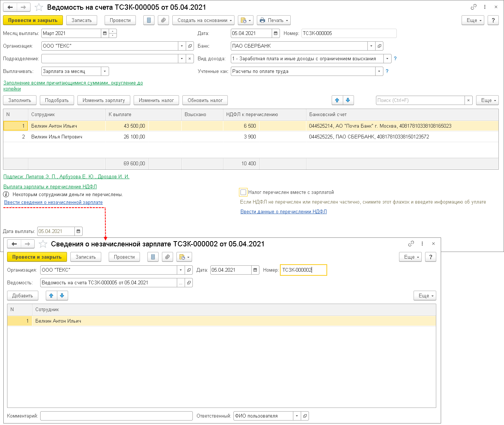Viewport: 504px width, 425px height.
Task: Click Изменить налог button
Action: 156,100
